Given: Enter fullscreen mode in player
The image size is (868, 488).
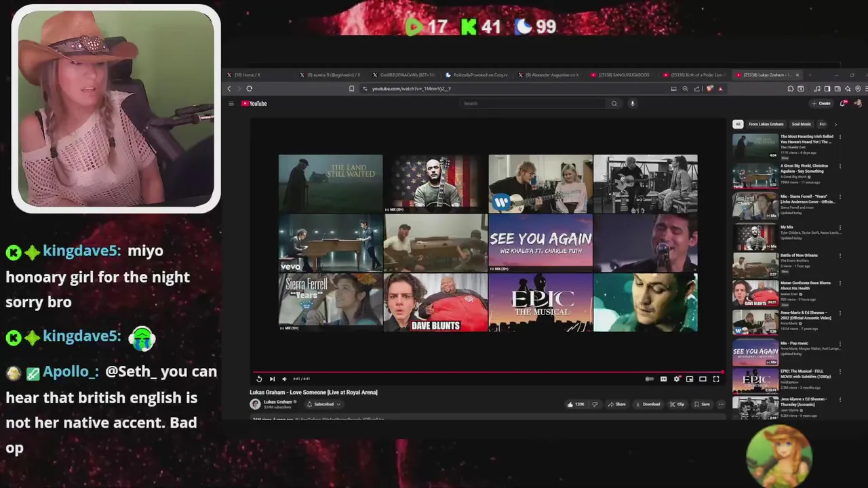Looking at the screenshot, I should click(x=715, y=379).
